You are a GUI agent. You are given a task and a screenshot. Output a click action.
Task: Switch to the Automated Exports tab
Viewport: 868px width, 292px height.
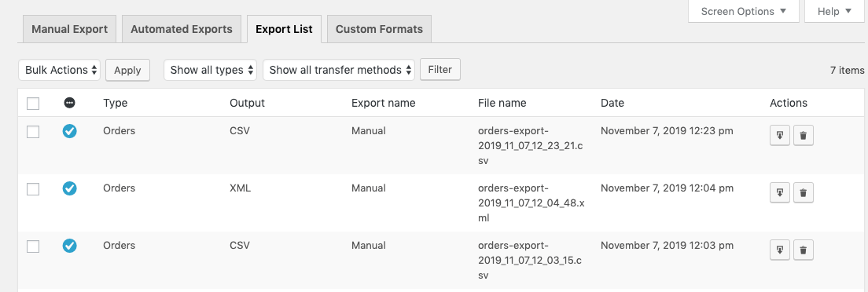pos(182,29)
